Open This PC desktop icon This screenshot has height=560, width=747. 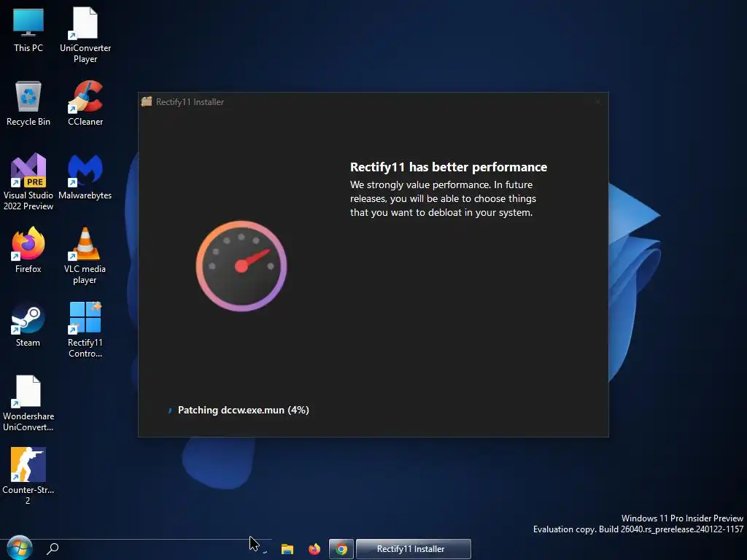28,29
